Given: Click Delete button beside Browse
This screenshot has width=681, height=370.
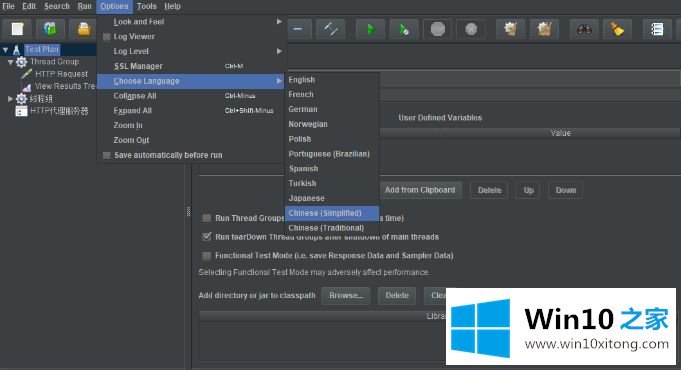Looking at the screenshot, I should point(397,295).
